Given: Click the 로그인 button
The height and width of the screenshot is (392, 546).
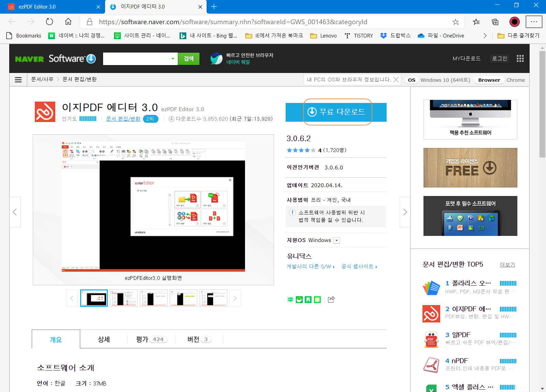Looking at the screenshot, I should point(499,59).
